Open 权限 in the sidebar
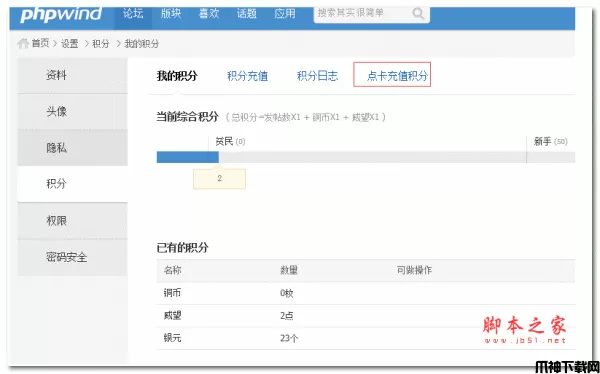 pos(72,221)
